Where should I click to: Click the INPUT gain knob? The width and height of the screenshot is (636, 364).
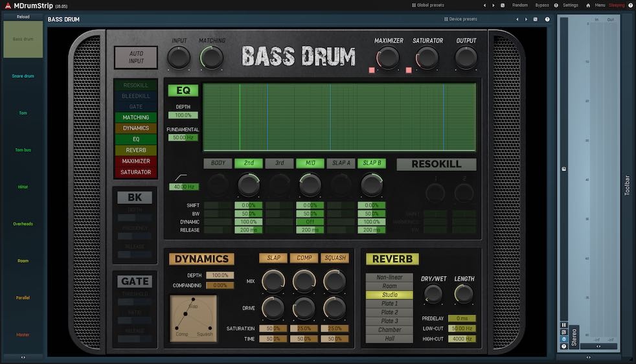pyautogui.click(x=179, y=57)
